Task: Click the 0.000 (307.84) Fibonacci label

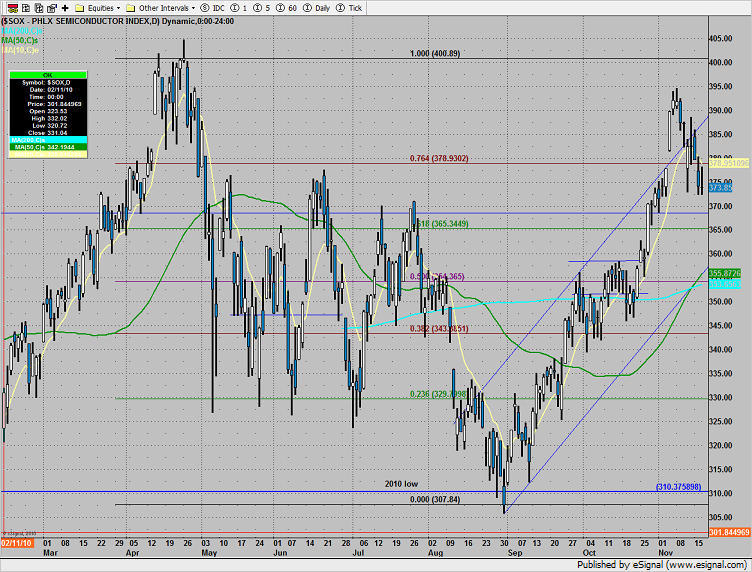Action: (435, 499)
